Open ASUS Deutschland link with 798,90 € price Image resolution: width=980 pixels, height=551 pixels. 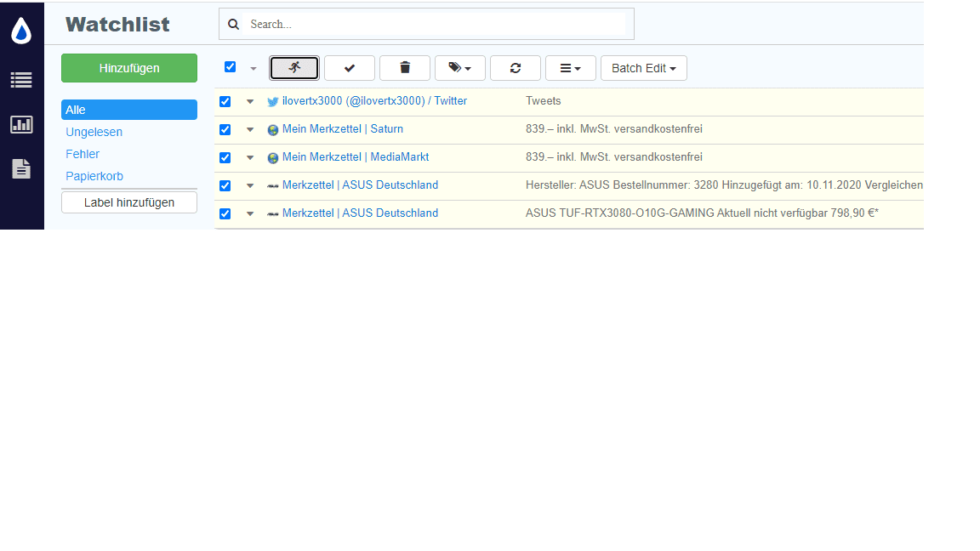pos(360,213)
